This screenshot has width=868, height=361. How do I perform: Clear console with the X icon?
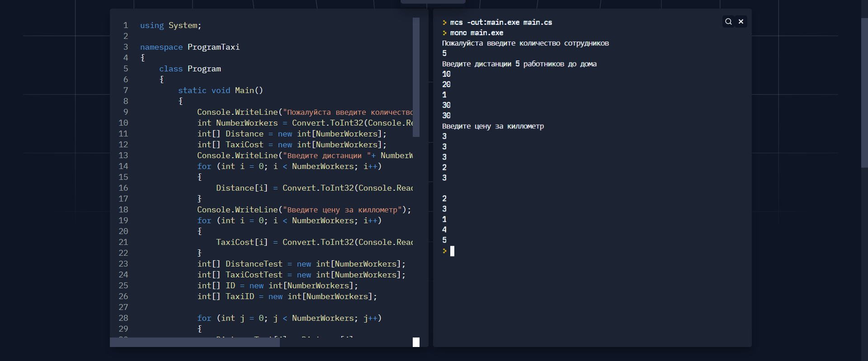[741, 22]
